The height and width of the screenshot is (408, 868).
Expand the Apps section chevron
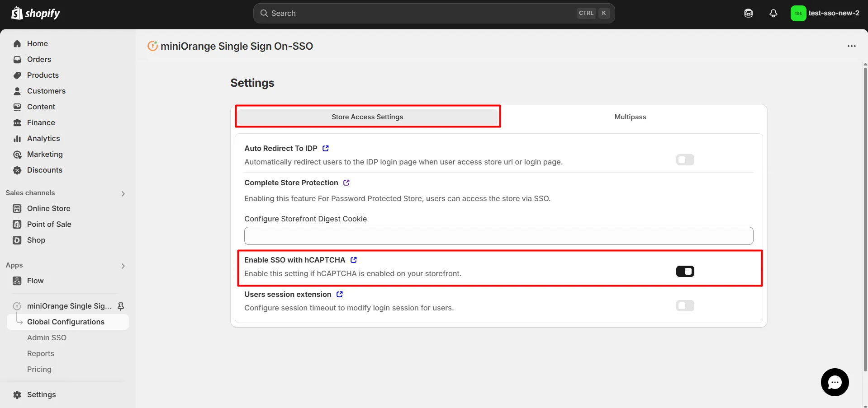click(x=123, y=266)
